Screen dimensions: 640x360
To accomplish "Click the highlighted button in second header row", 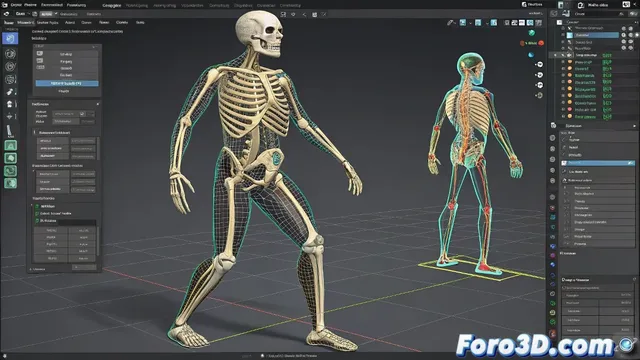I will point(47,14).
